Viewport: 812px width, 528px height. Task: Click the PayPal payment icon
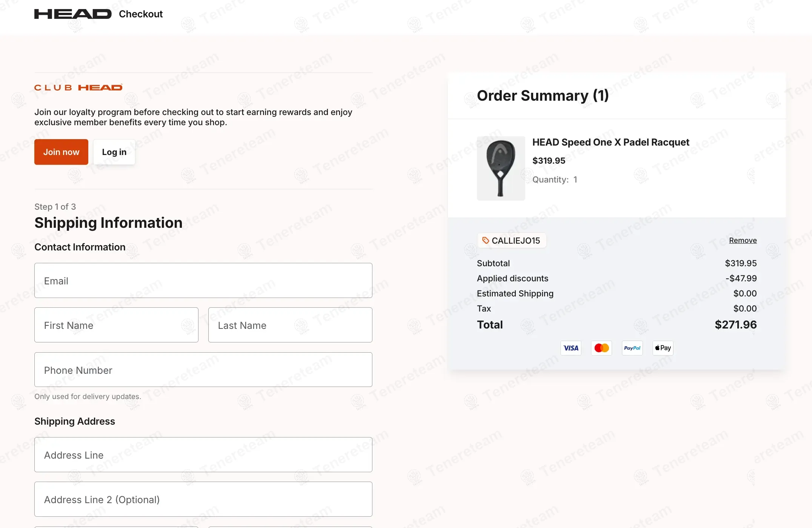[x=632, y=348]
